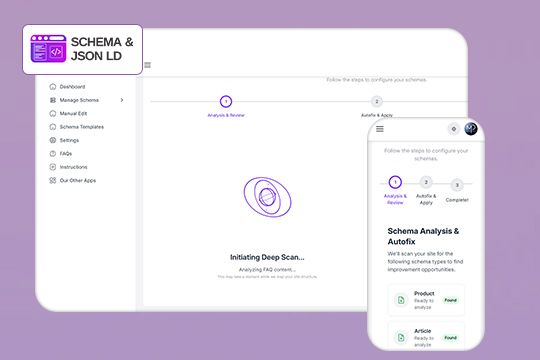Click the Initiating Deep Scan text
Viewport: 540px width, 360px height.
267,257
